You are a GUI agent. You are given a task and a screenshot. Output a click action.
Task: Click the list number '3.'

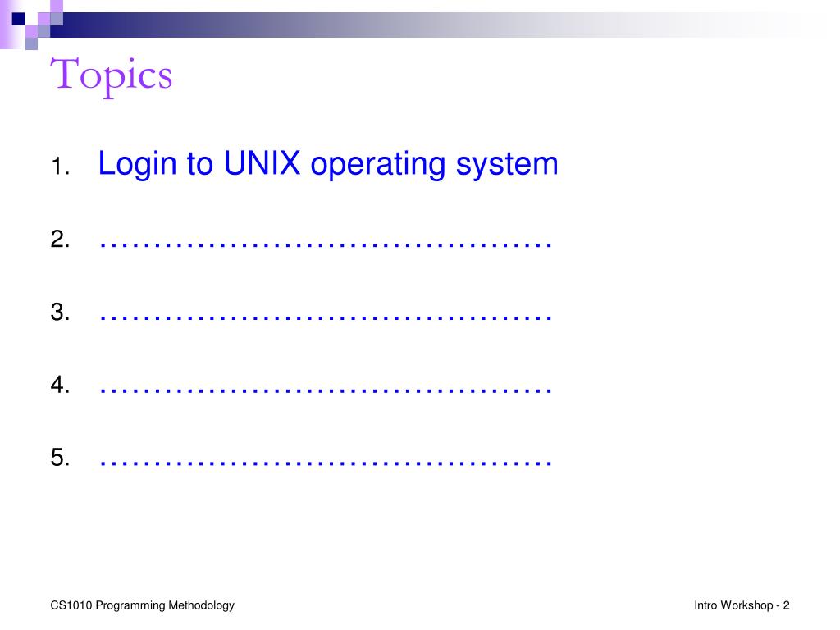[61, 312]
